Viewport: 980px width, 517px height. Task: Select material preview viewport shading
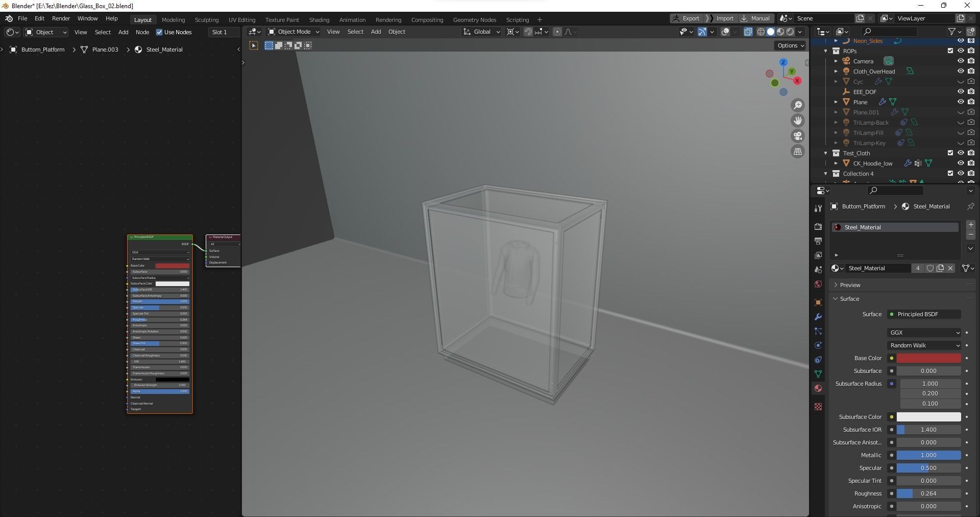pyautogui.click(x=780, y=32)
